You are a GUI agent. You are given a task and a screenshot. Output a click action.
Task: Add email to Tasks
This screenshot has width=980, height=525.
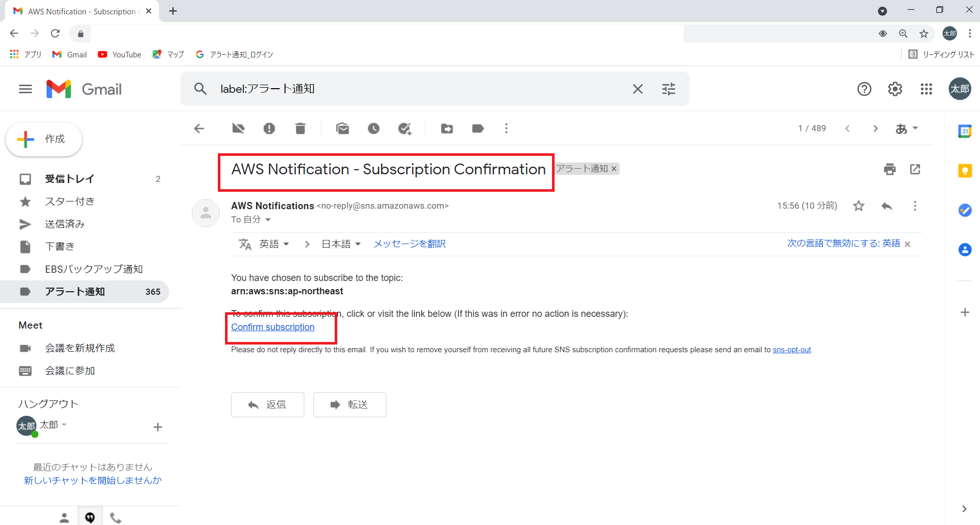[405, 128]
